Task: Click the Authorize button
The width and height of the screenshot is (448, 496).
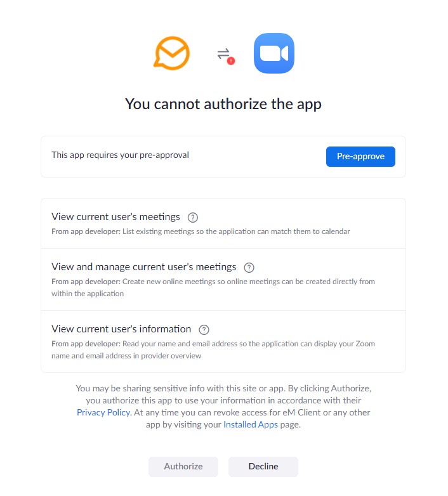Action: 183,466
